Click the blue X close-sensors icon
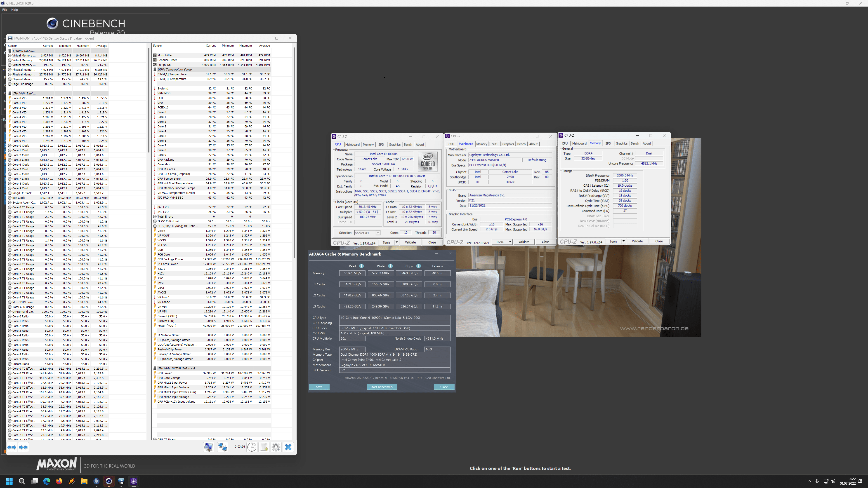The width and height of the screenshot is (868, 488). [x=288, y=447]
